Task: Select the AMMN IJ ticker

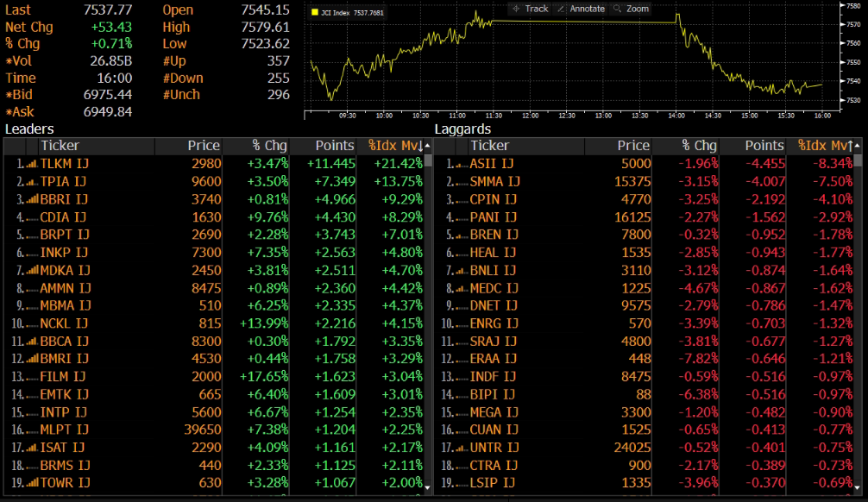Action: click(x=66, y=288)
